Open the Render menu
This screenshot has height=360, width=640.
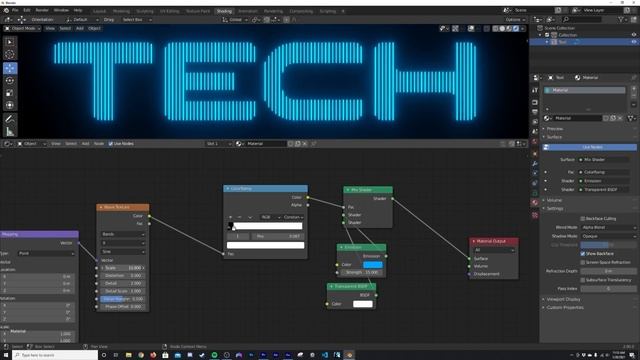coord(42,10)
